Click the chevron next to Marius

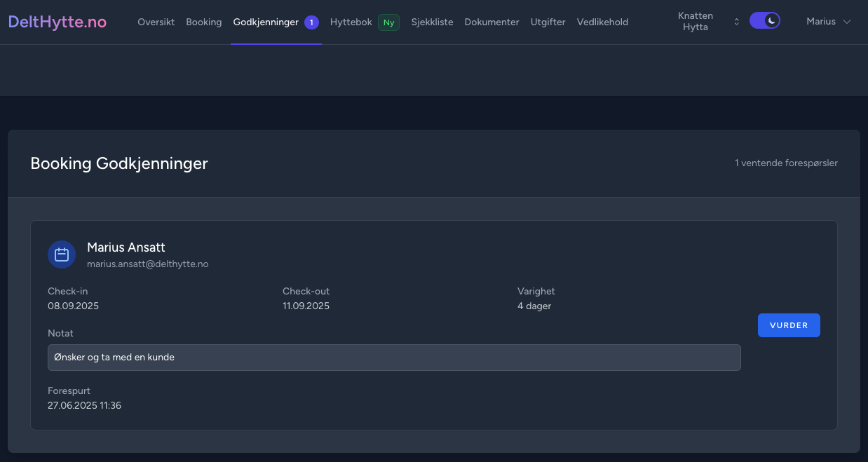847,22
